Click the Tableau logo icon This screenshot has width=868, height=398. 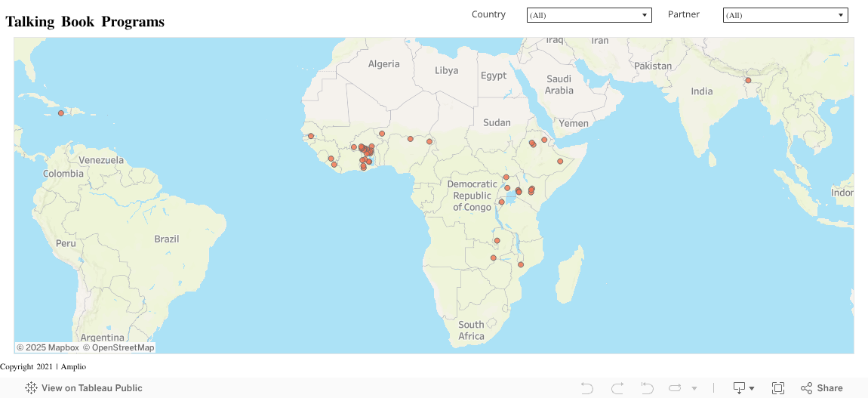[x=32, y=388]
